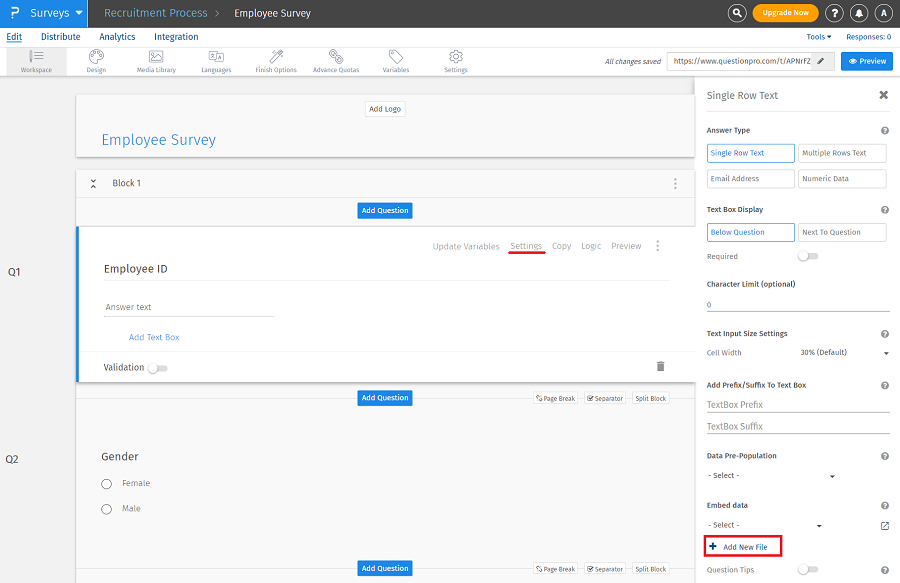Open the Data Pre-Population select dropdown
The width and height of the screenshot is (900, 583).
tap(770, 476)
